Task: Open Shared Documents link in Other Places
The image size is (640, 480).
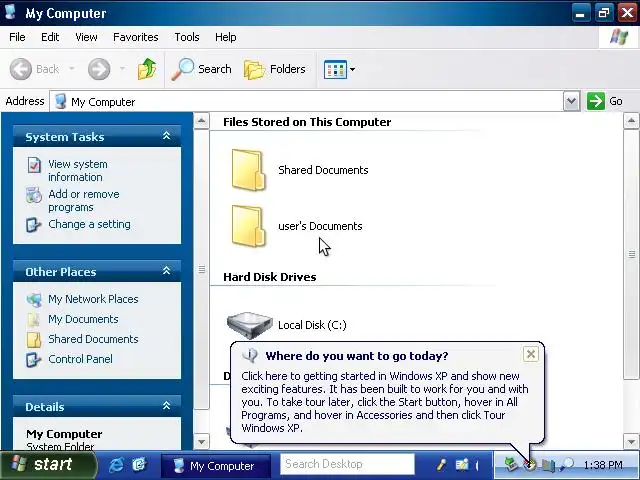Action: (93, 339)
